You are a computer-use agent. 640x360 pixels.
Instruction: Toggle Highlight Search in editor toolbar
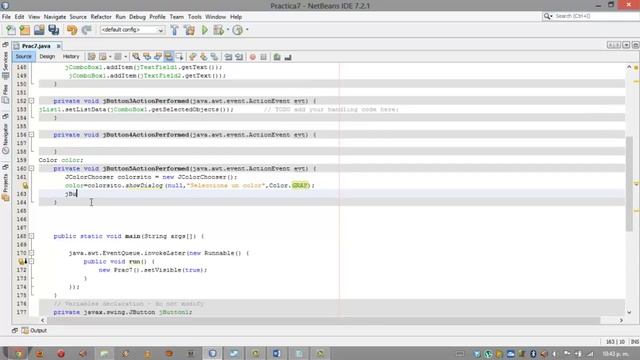169,57
